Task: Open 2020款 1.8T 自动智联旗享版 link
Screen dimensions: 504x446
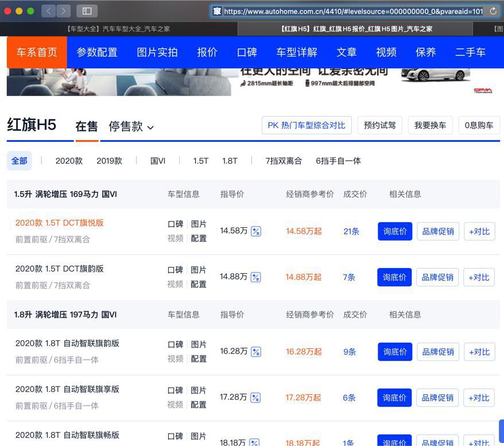Action: click(x=67, y=389)
